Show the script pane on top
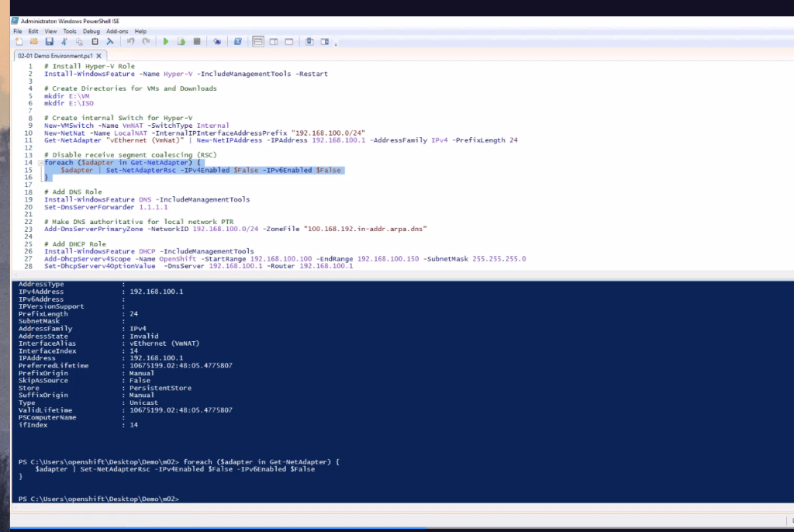Image resolution: width=794 pixels, height=532 pixels. click(257, 42)
